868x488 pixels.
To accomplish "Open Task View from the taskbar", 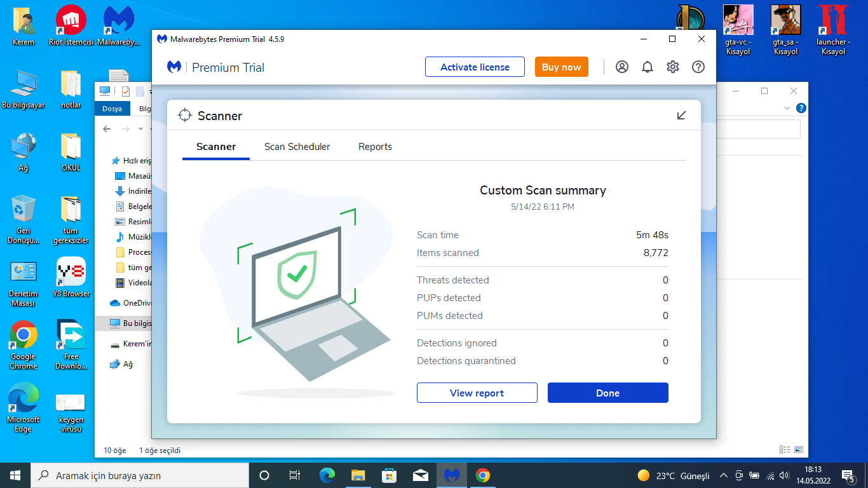I will pyautogui.click(x=295, y=475).
